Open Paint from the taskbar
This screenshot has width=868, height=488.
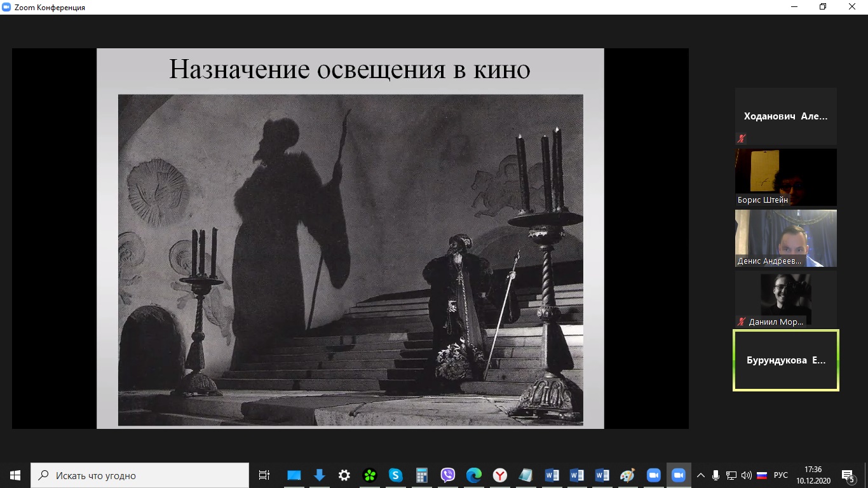tap(628, 475)
